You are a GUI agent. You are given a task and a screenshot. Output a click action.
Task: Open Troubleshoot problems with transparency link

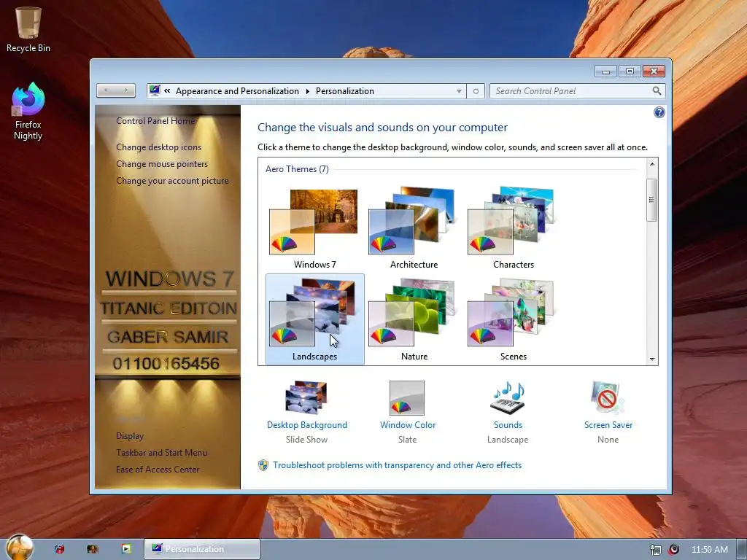(x=398, y=465)
